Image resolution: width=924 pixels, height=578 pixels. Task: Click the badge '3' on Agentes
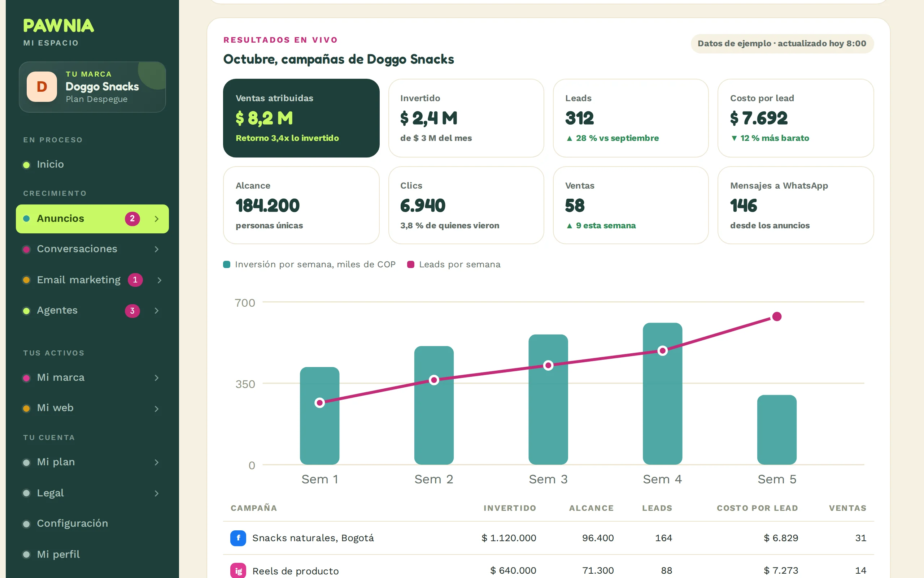tap(132, 311)
